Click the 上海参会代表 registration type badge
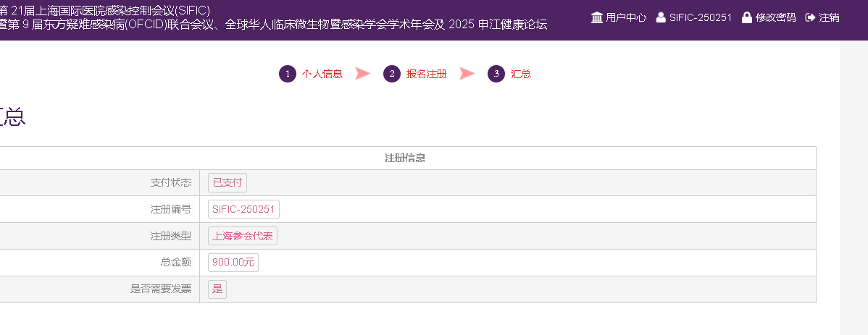The width and height of the screenshot is (868, 335). [x=243, y=236]
